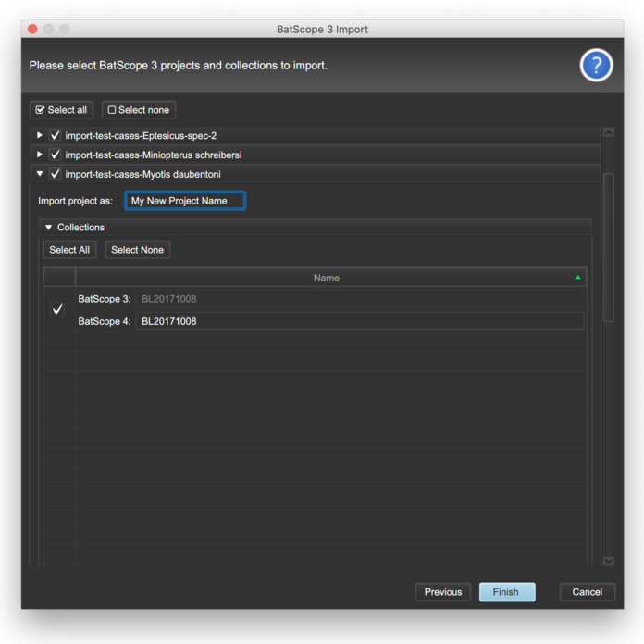
Task: Click the import-test-cases-Eptesicus-spec-2 label
Action: [141, 135]
